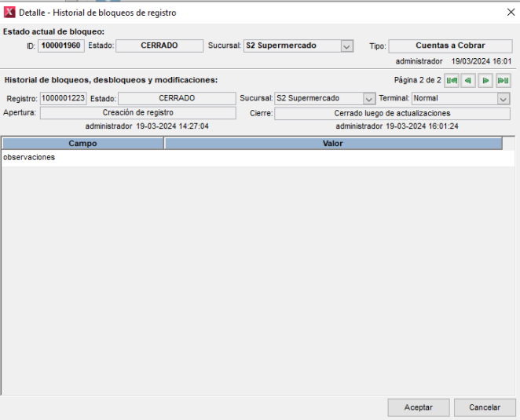Go to previous history page
This screenshot has height=420, width=520.
469,80
